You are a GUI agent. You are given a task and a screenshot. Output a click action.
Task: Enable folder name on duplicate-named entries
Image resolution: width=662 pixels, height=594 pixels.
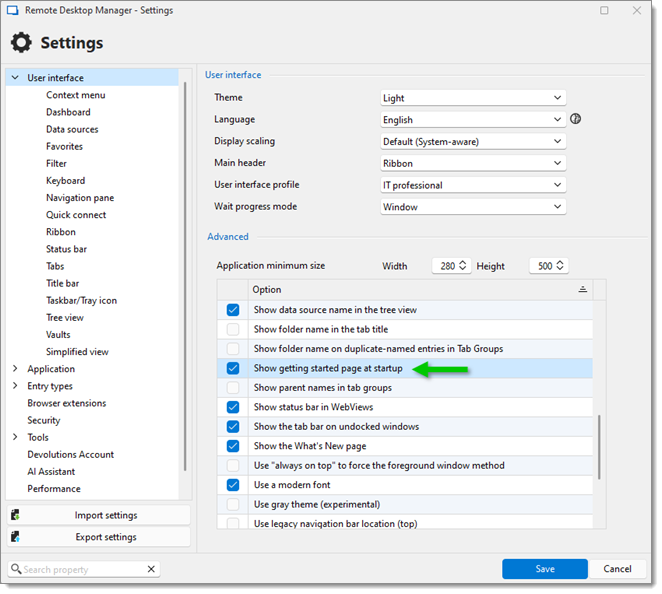point(233,349)
